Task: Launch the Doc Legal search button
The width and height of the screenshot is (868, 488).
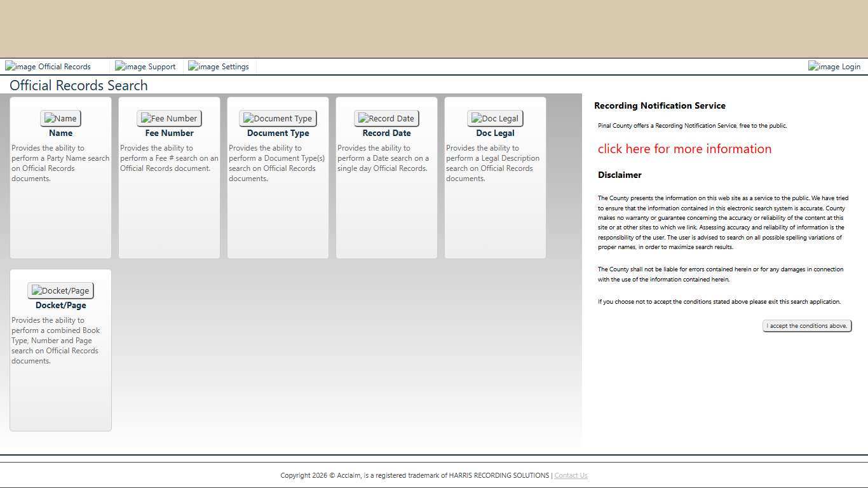Action: [495, 118]
